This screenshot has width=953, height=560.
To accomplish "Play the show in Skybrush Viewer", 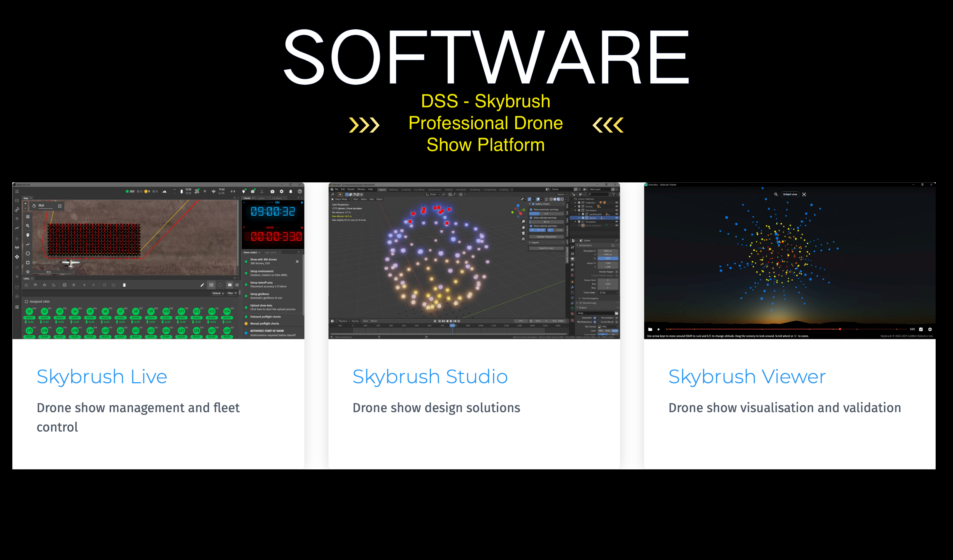I will pyautogui.click(x=659, y=329).
